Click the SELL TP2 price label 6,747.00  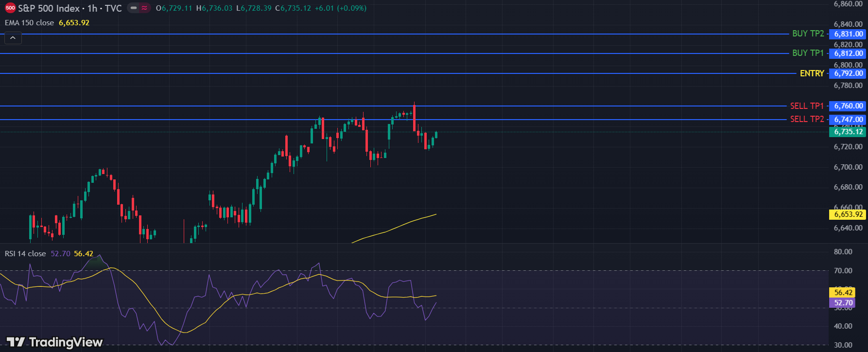(x=848, y=120)
